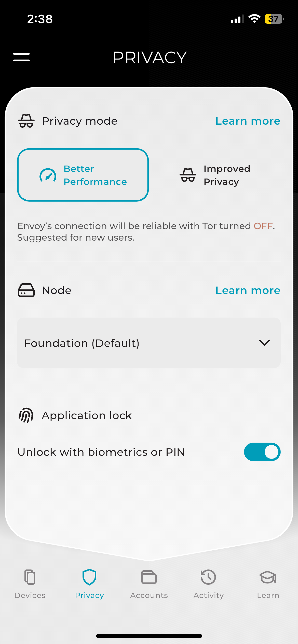
Task: Select Improved Privacy mode
Action: (215, 175)
